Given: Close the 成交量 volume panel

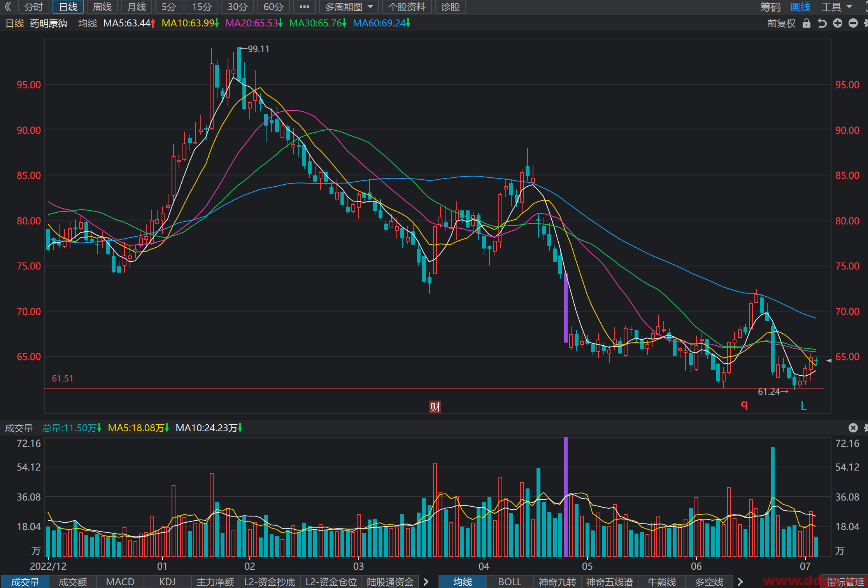Looking at the screenshot, I should coord(853,428).
